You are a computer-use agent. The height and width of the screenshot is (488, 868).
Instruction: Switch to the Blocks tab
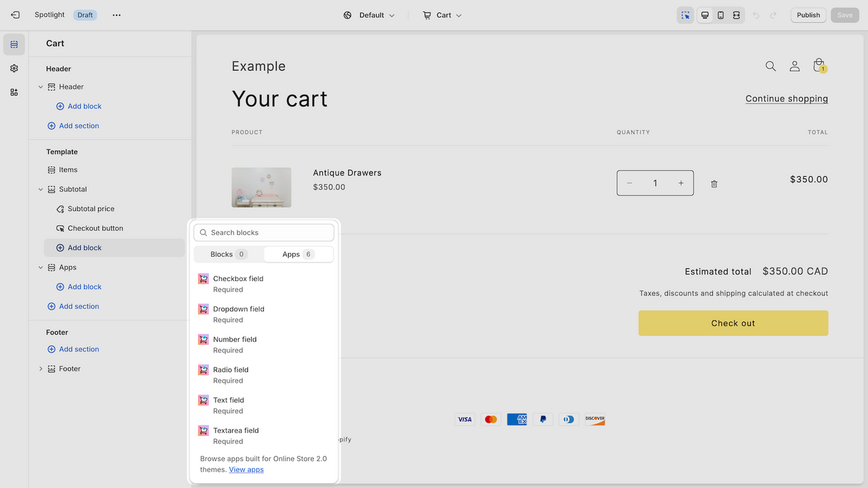pyautogui.click(x=229, y=254)
